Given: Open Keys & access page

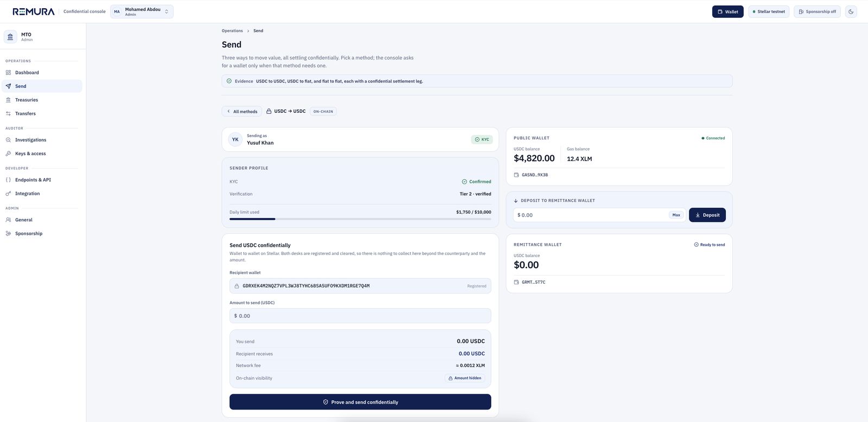Looking at the screenshot, I should (x=42, y=154).
